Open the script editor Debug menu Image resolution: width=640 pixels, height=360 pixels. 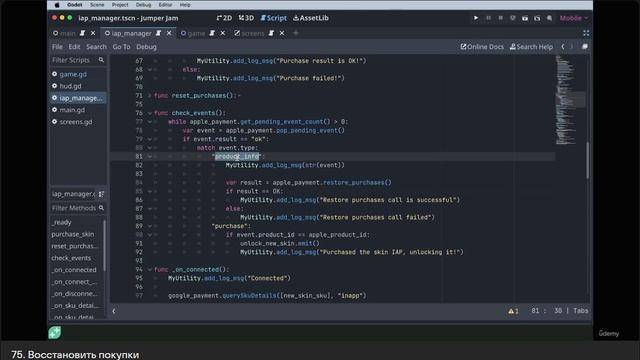(x=146, y=47)
